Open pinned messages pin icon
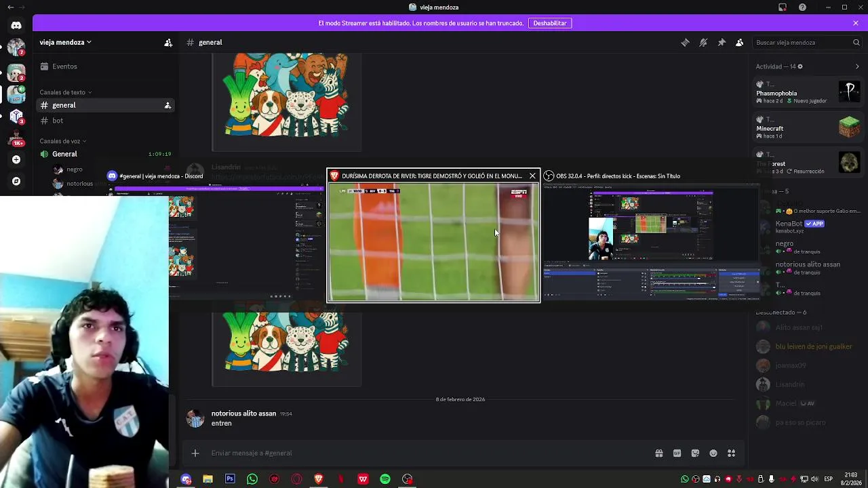Viewport: 868px width, 488px height. 722,43
